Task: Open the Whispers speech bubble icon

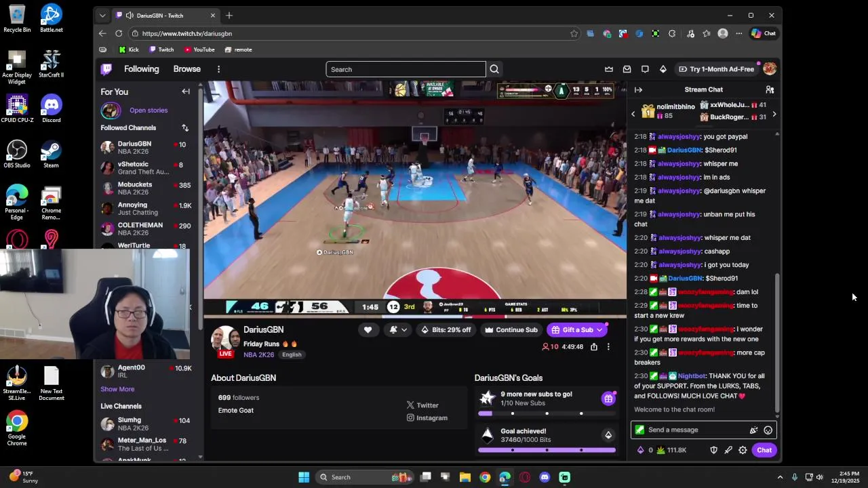Action: [x=645, y=69]
